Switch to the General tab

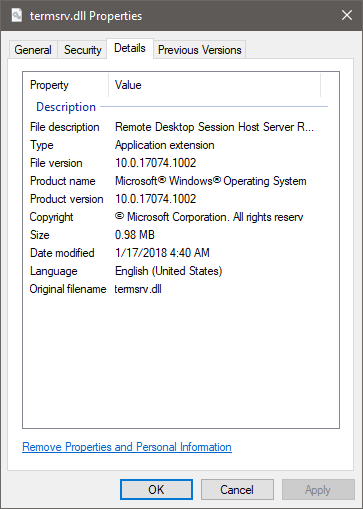pos(33,50)
